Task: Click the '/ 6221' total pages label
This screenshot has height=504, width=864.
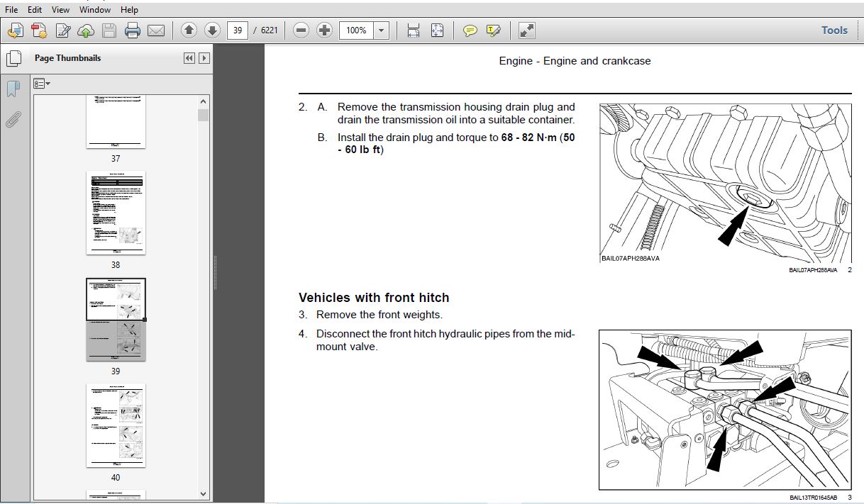Action: pos(265,30)
